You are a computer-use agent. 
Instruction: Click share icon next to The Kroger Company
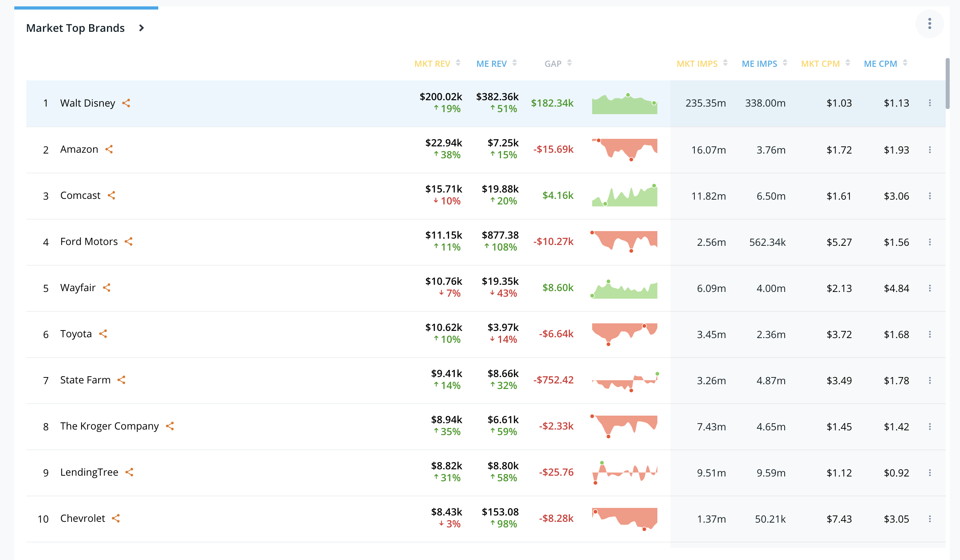(170, 426)
